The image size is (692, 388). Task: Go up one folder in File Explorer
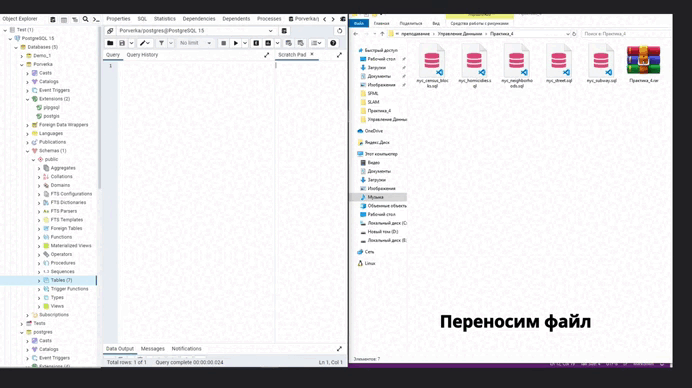(x=382, y=34)
